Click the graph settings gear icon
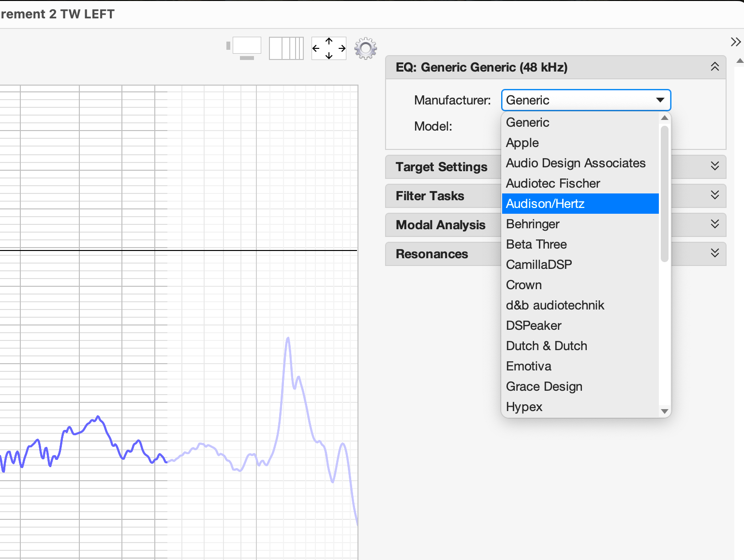Screen dimensions: 744x560 coord(365,48)
